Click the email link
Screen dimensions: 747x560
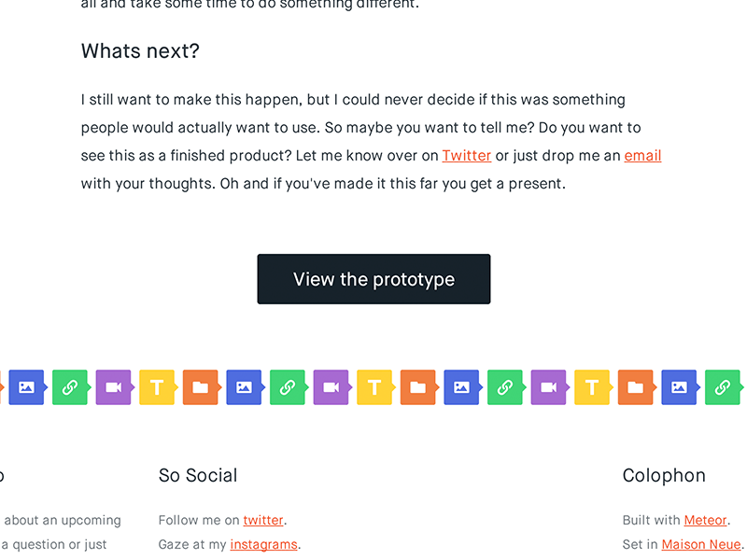point(642,155)
